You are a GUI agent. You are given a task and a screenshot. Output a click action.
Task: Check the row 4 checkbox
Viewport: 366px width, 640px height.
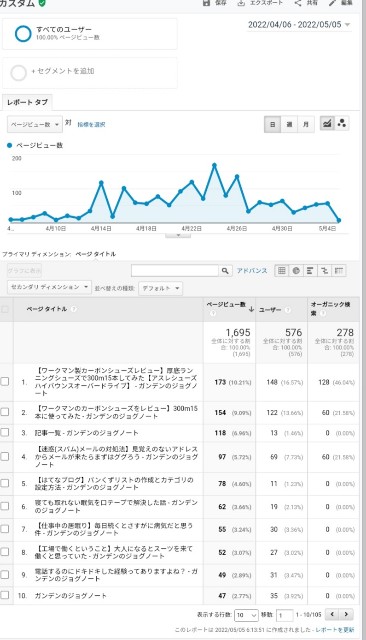[x=5, y=456]
